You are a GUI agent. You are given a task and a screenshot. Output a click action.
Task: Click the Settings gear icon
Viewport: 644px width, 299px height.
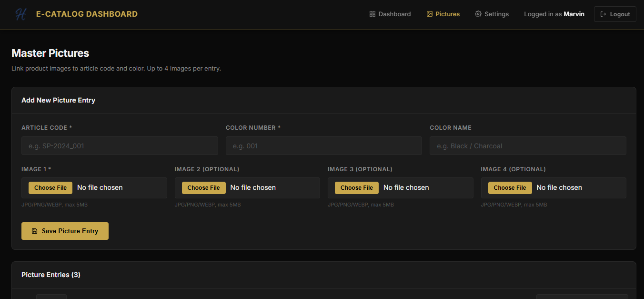[478, 14]
